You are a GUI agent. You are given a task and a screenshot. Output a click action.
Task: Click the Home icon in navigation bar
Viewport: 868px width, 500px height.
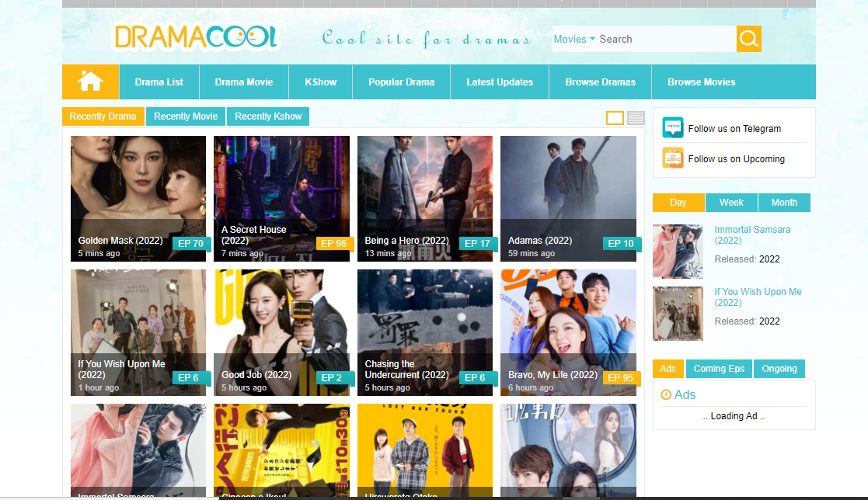[90, 82]
